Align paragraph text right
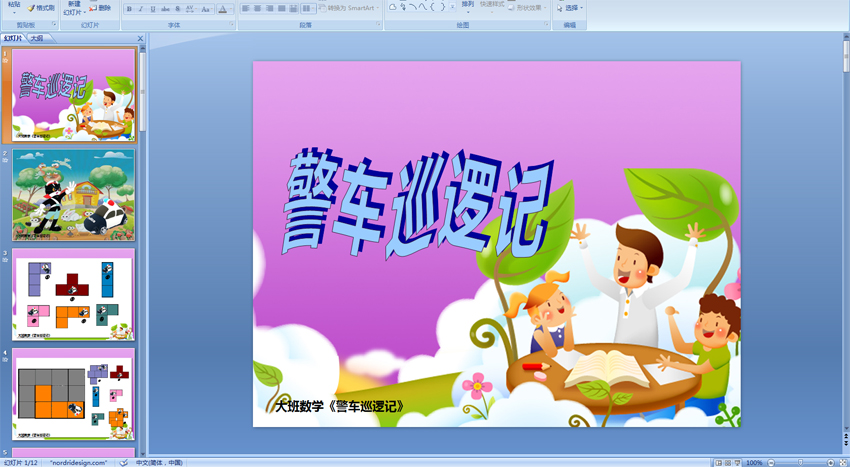Image resolution: width=850 pixels, height=467 pixels. 269,8
